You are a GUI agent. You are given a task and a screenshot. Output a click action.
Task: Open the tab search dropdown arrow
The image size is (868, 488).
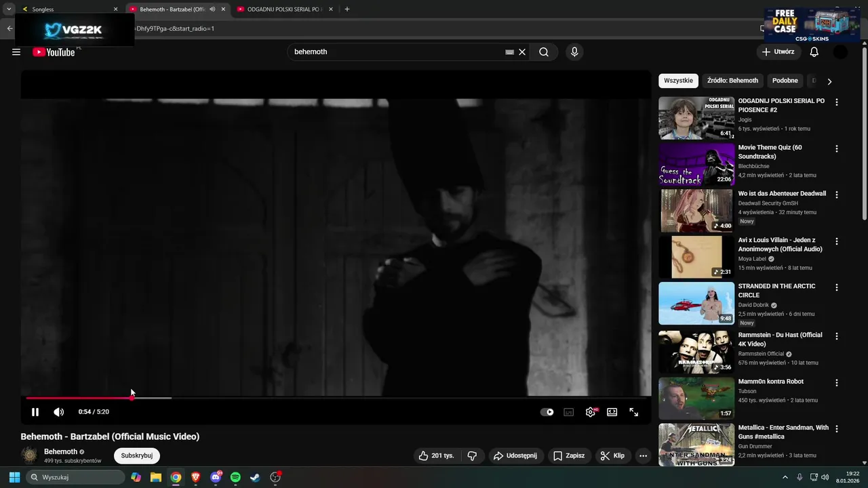9,9
